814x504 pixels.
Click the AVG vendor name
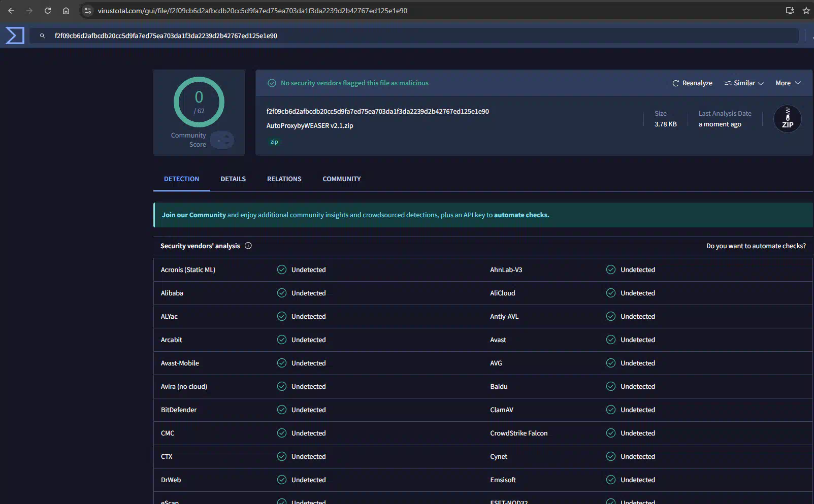point(496,363)
